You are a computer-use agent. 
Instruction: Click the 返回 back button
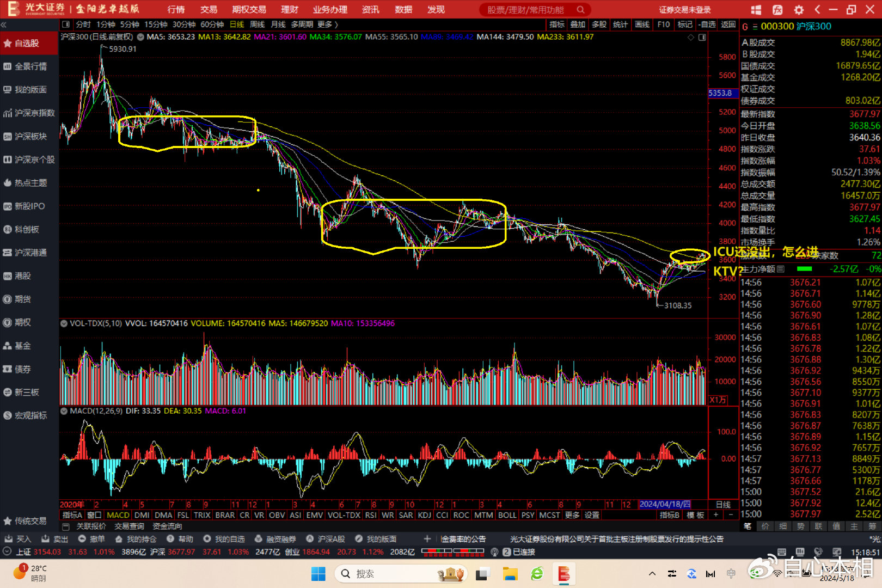728,24
